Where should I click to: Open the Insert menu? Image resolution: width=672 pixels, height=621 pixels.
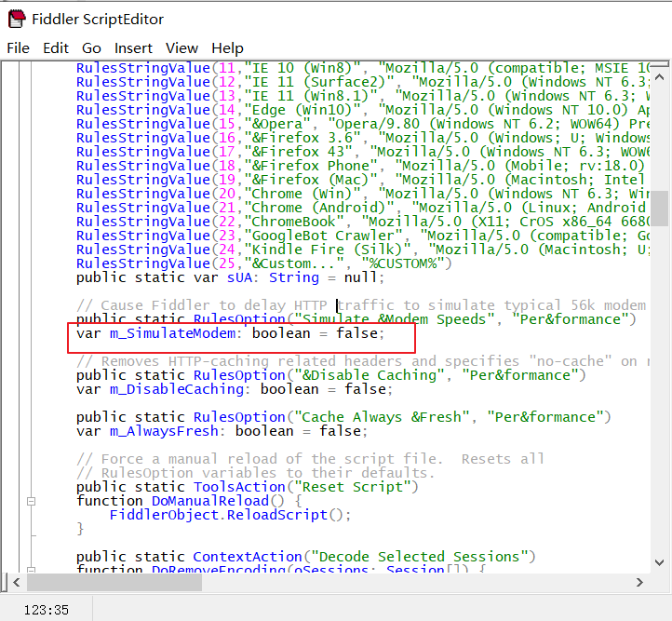tap(133, 48)
